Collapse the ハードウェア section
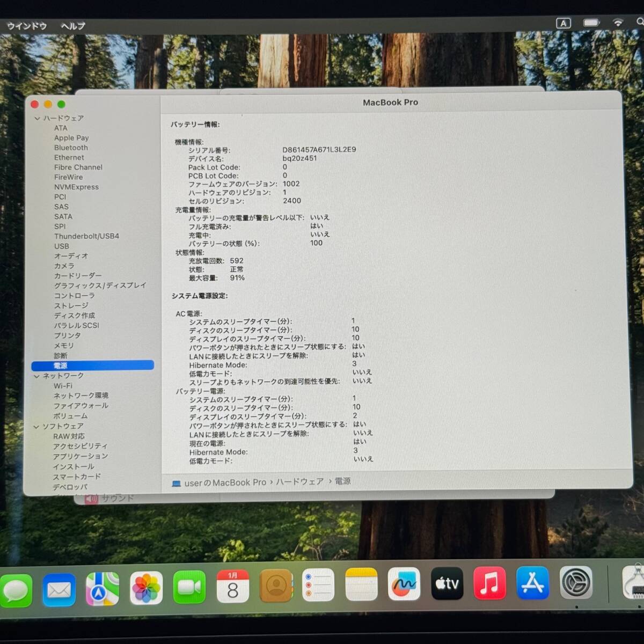Viewport: 644px width, 644px height. coord(37,118)
